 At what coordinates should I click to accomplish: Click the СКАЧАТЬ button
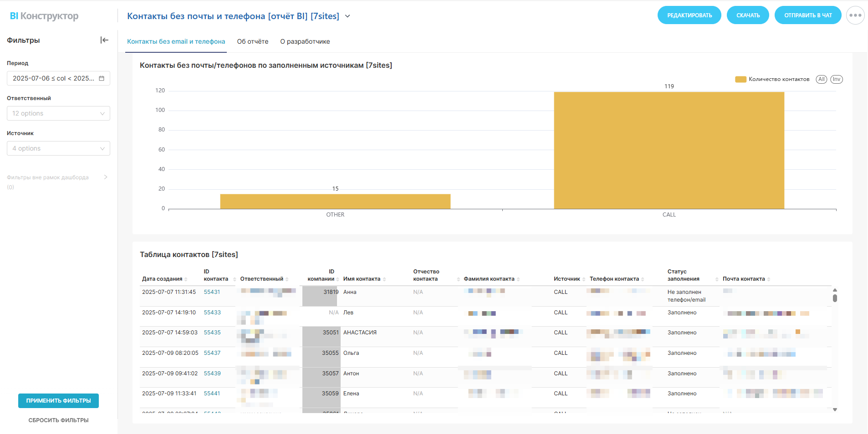coord(748,15)
